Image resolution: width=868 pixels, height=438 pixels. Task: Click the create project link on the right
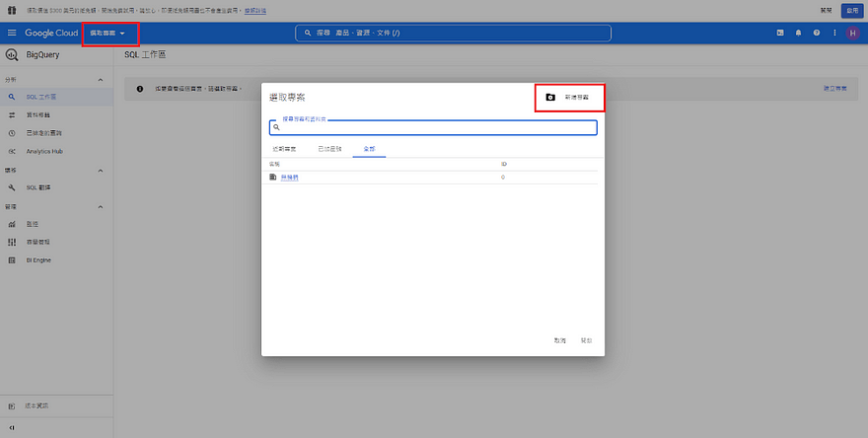[834, 89]
